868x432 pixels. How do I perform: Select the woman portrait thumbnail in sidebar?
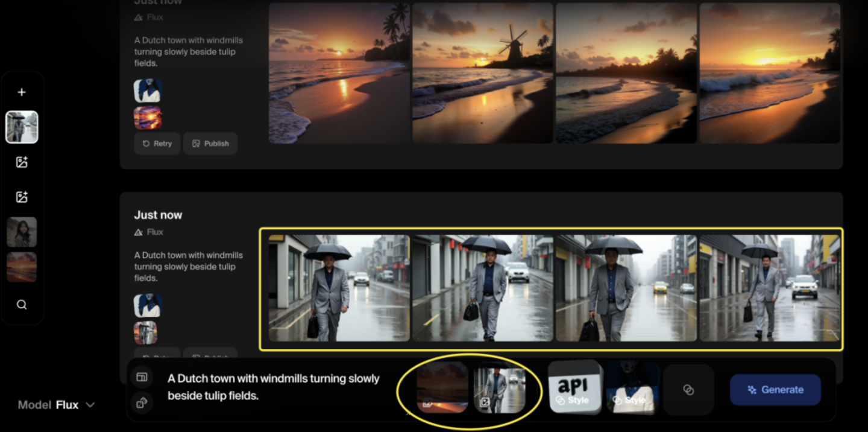tap(22, 232)
